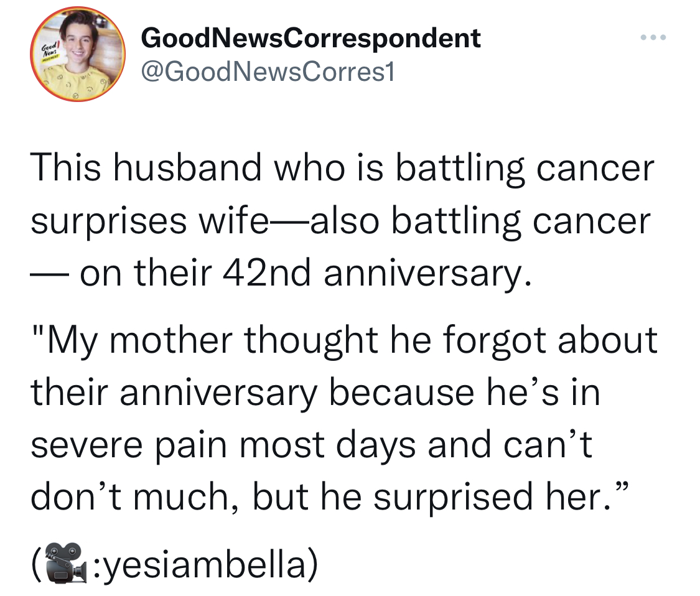The width and height of the screenshot is (700, 596).
Task: Click the line starting 'This husband who'
Action: [x=342, y=169]
